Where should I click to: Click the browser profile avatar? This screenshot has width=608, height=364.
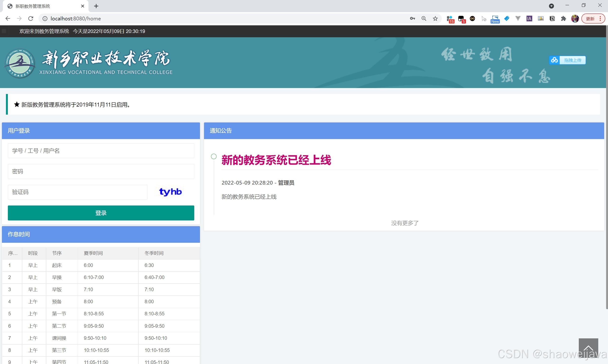click(x=575, y=19)
